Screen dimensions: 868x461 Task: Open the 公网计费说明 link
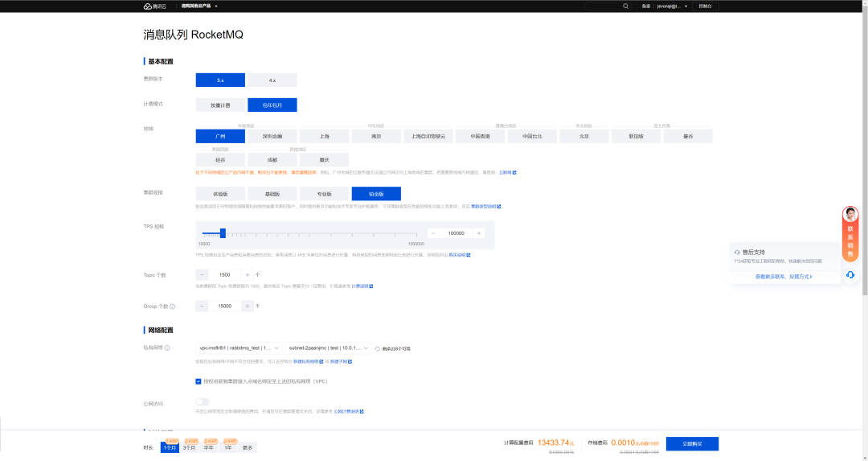[x=349, y=412]
